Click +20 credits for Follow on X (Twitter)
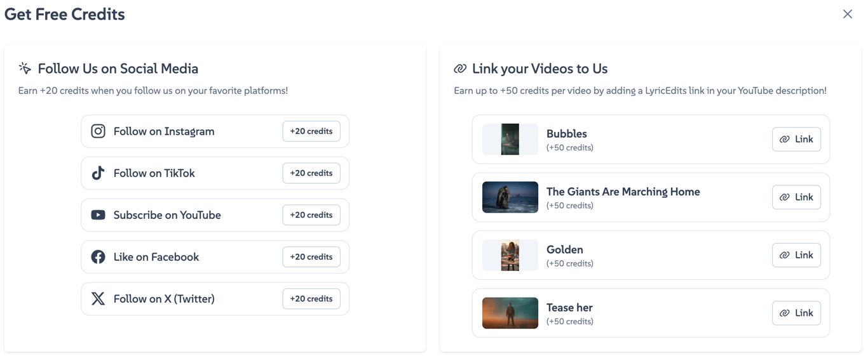 click(x=311, y=299)
